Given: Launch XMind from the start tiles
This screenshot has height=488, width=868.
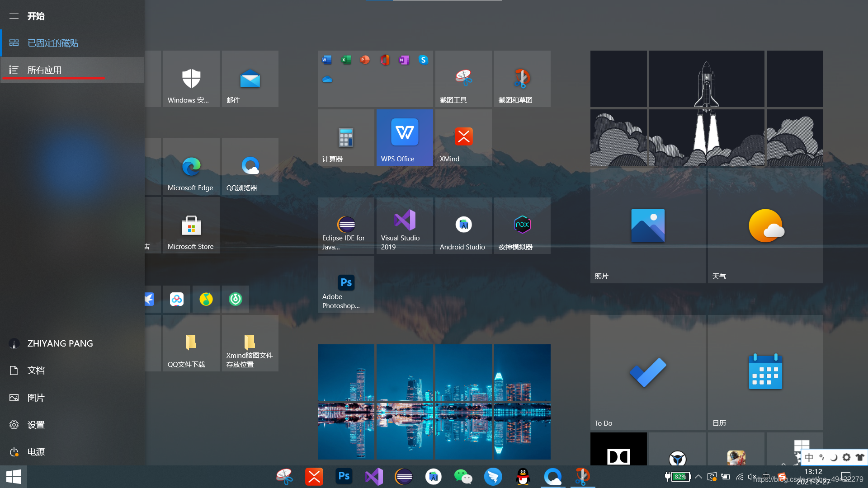Looking at the screenshot, I should coord(463,137).
